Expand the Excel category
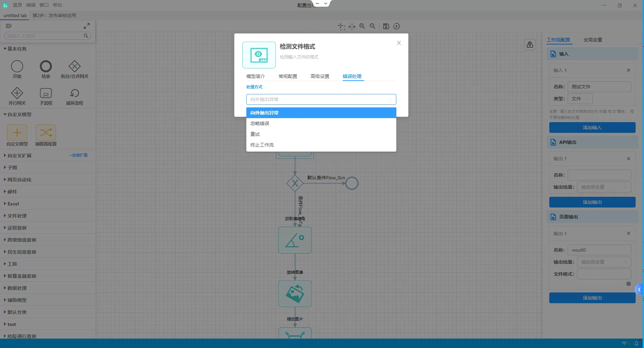The image size is (644, 348). tap(11, 204)
